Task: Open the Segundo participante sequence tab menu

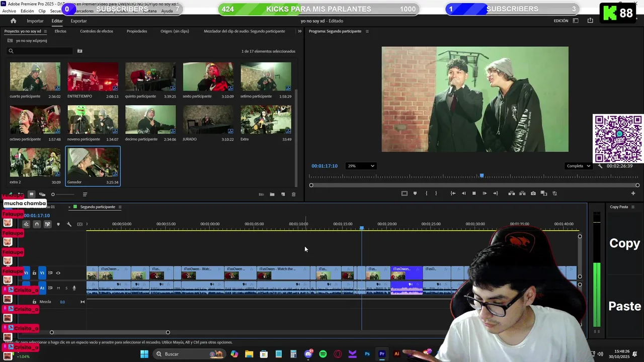Action: [x=120, y=207]
